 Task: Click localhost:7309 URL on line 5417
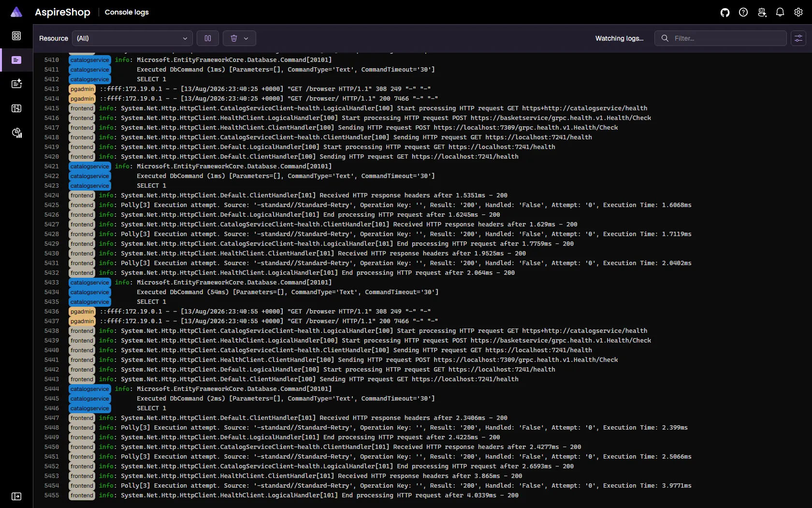526,128
